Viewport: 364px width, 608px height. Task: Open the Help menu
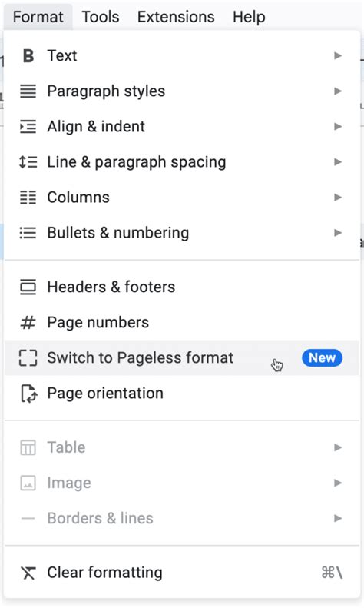click(x=249, y=17)
